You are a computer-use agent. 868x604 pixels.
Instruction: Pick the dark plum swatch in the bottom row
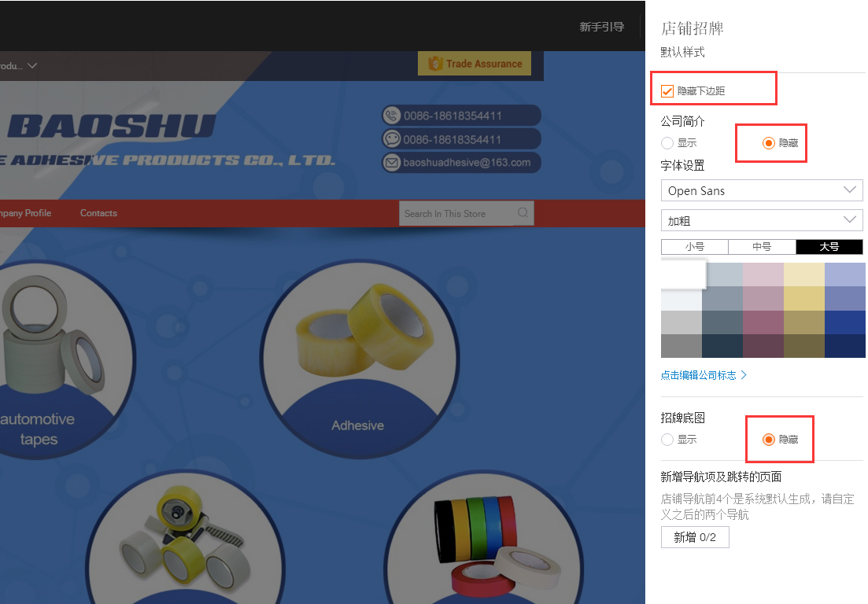pyautogui.click(x=763, y=346)
